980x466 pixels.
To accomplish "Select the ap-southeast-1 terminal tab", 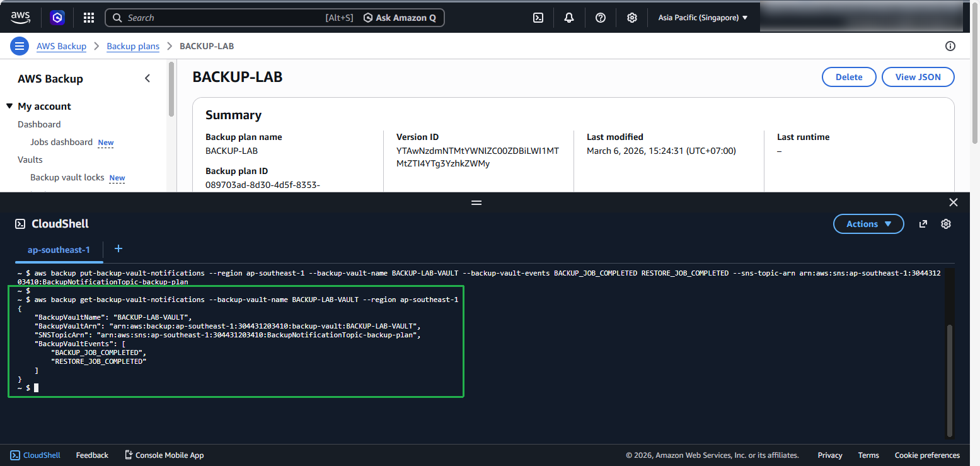I will [59, 250].
